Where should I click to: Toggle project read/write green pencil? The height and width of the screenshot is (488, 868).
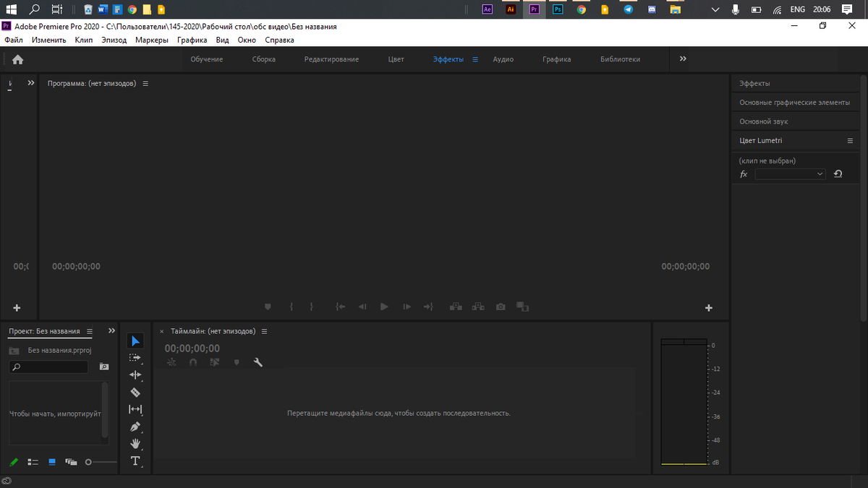coord(14,462)
